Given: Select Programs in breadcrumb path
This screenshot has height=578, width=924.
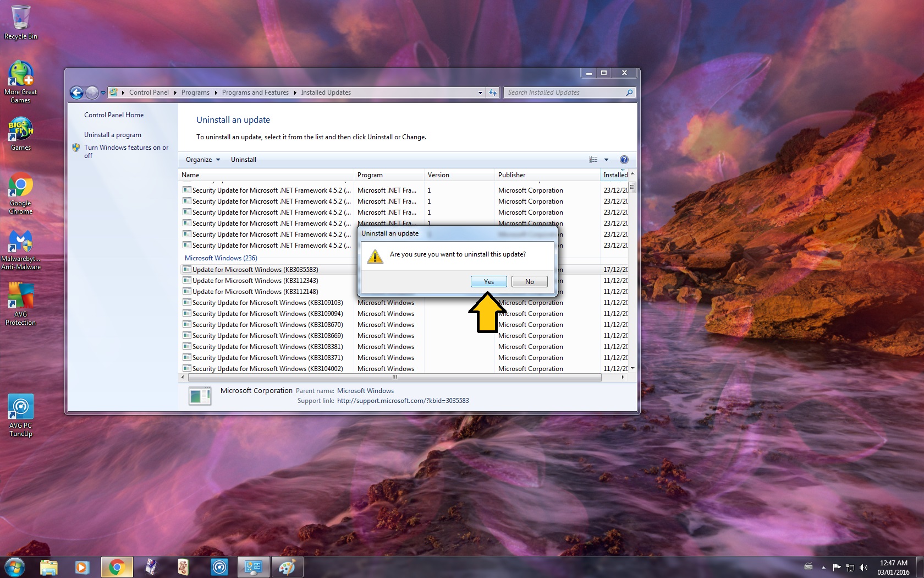Looking at the screenshot, I should coord(195,92).
